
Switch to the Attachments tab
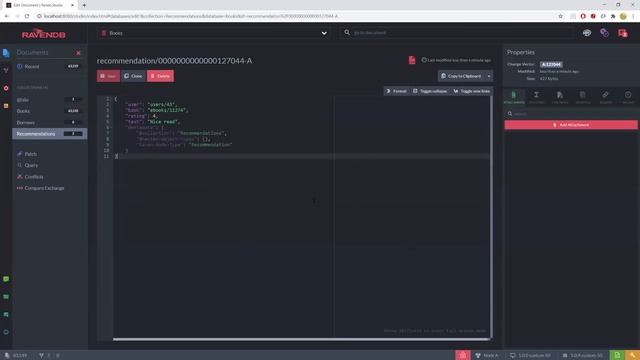(x=514, y=97)
